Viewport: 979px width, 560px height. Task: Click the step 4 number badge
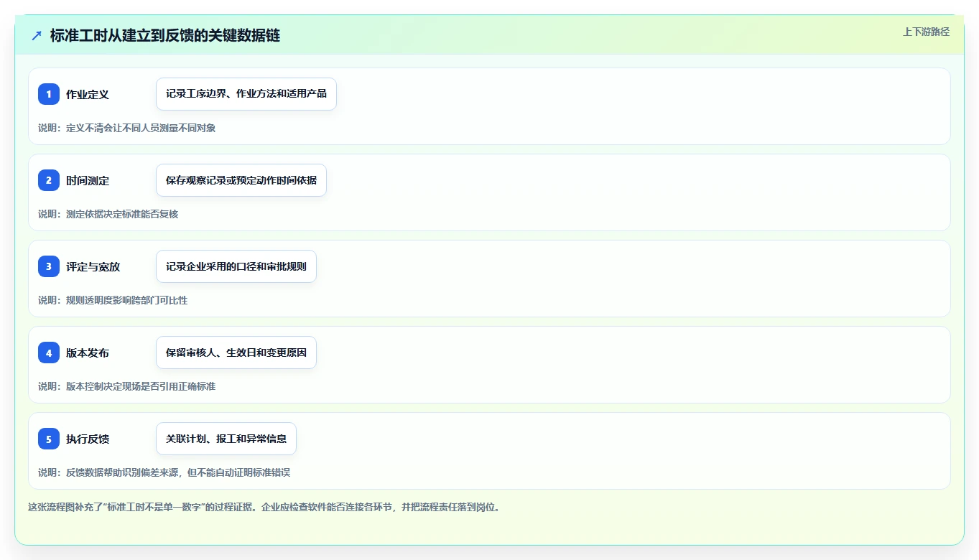click(x=49, y=353)
